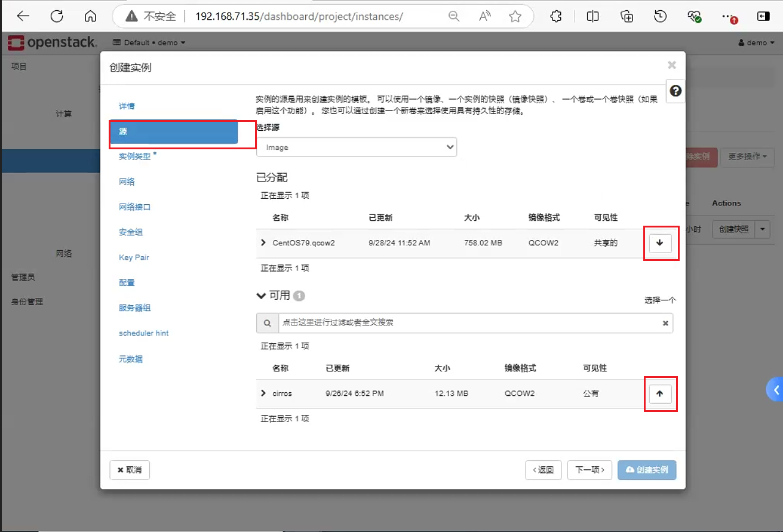Click the not-secure warning triangle icon

tap(131, 17)
